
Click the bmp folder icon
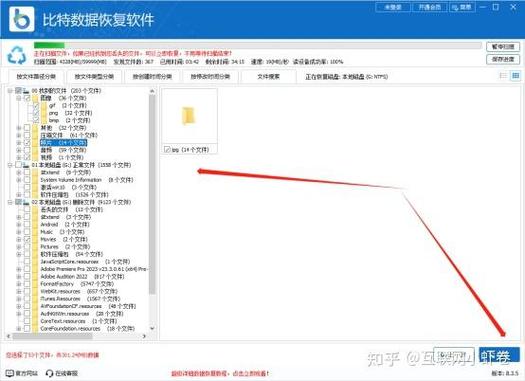[x=45, y=120]
